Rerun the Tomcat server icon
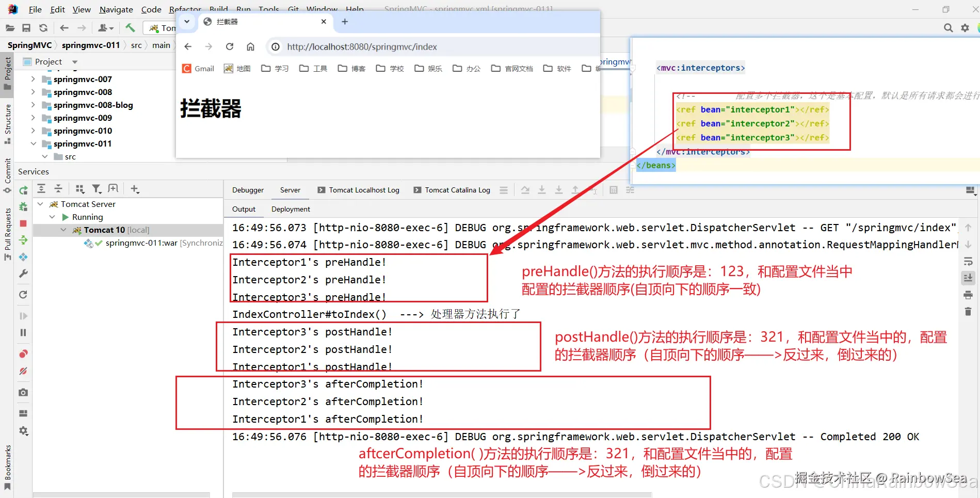Screen dimensions: 980x498 click(23, 190)
